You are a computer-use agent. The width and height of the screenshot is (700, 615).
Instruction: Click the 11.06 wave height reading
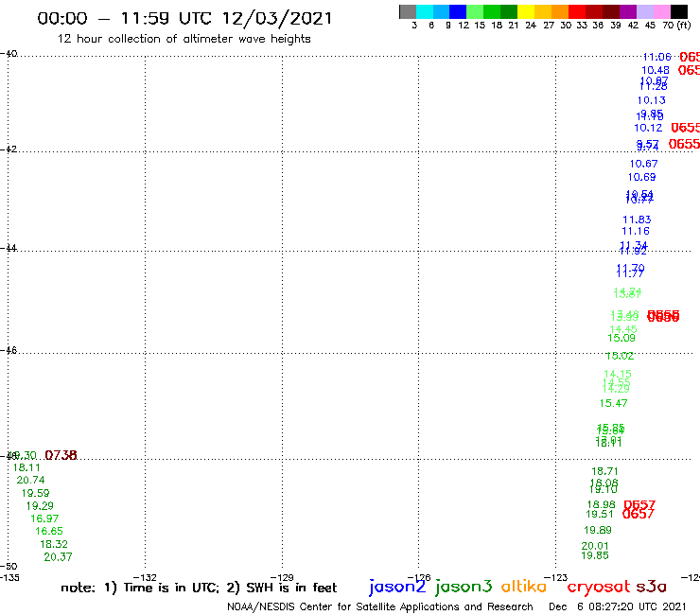point(656,57)
